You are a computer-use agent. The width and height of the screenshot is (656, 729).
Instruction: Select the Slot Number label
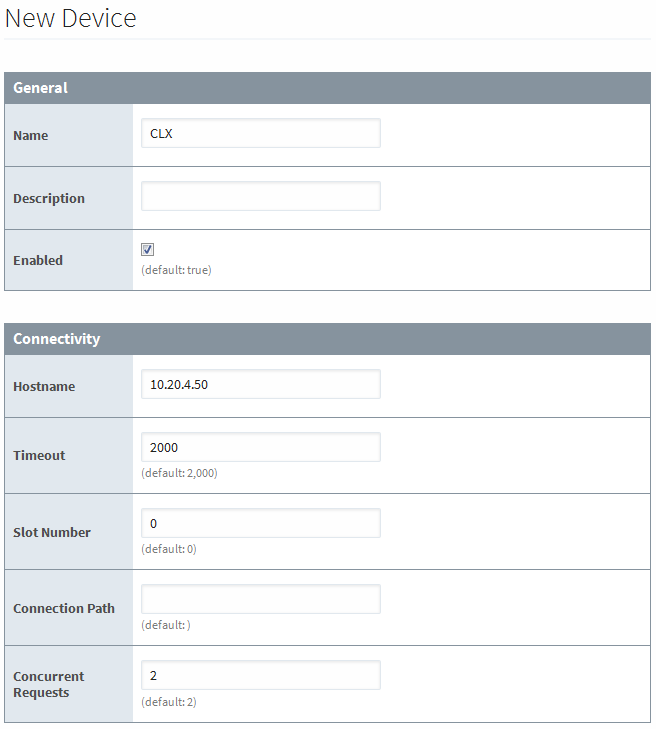coord(52,532)
